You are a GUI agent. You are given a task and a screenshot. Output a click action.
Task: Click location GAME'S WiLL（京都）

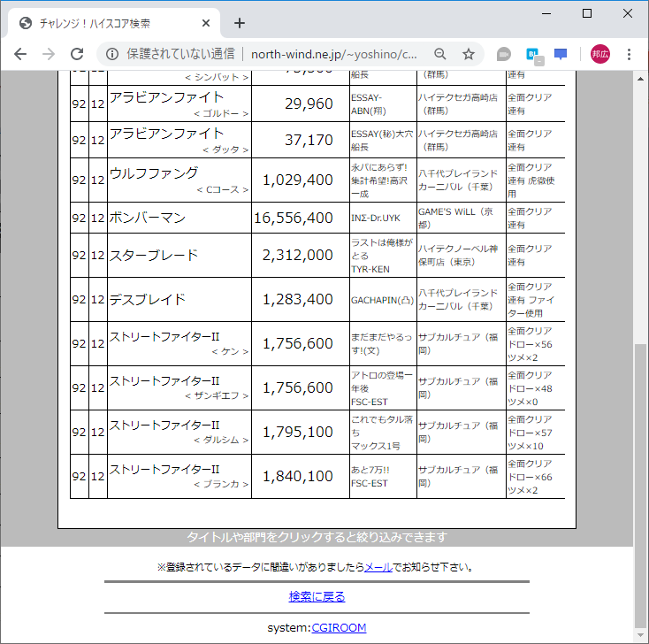point(455,218)
